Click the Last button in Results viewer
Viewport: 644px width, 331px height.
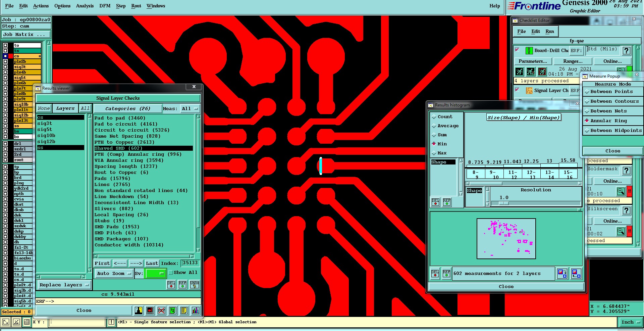[x=152, y=264]
